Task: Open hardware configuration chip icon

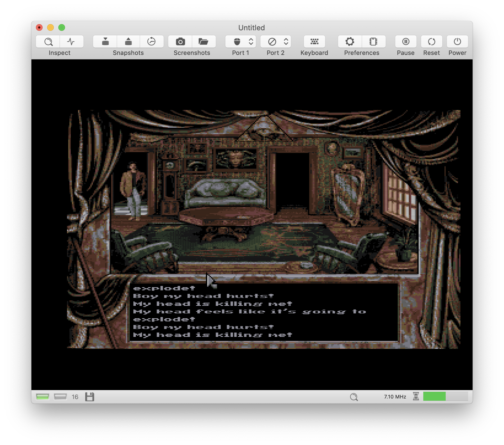Action: click(373, 42)
